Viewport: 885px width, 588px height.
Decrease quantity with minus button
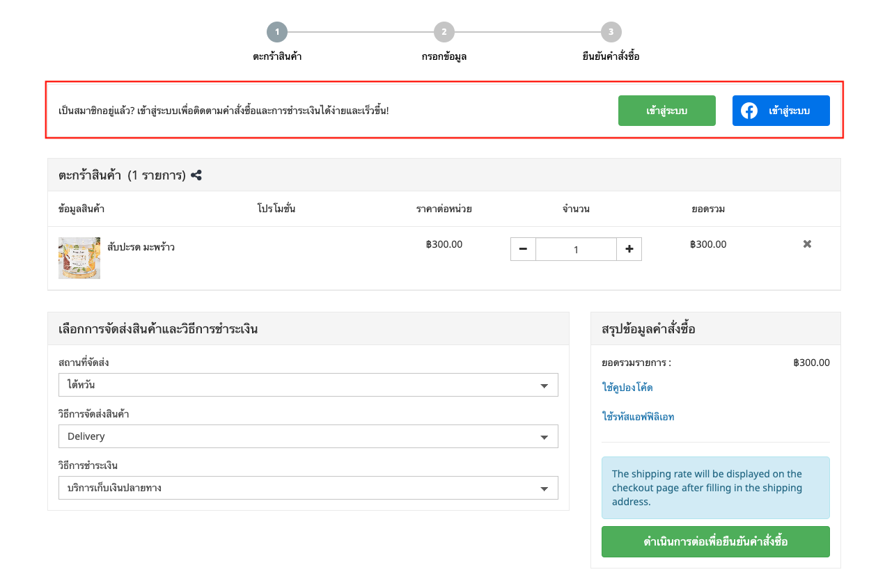(x=523, y=249)
